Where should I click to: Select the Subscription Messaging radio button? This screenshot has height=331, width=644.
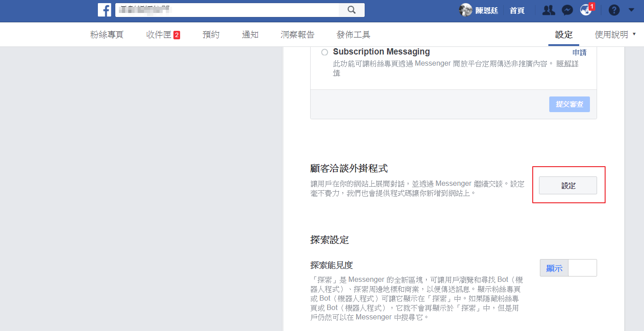(x=324, y=52)
